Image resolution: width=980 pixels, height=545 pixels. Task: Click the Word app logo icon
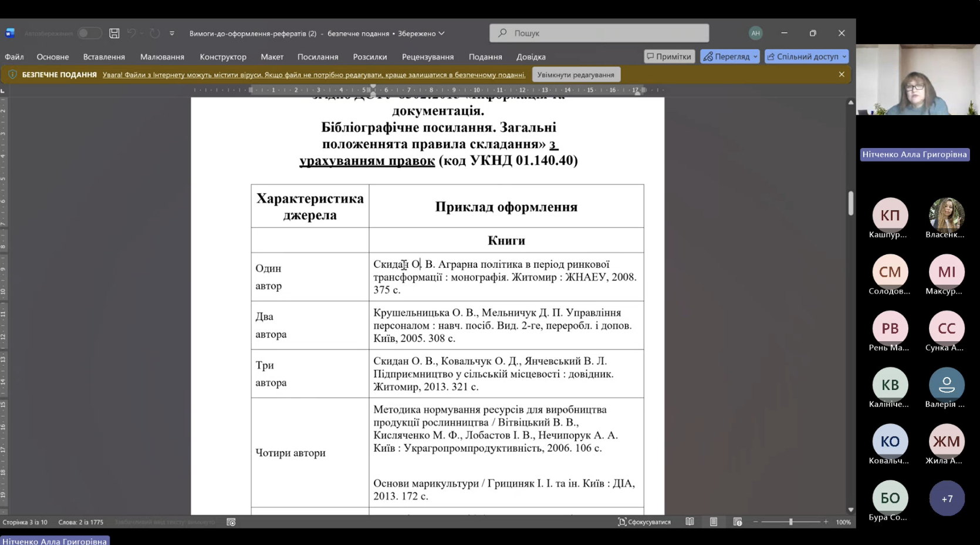click(x=10, y=33)
